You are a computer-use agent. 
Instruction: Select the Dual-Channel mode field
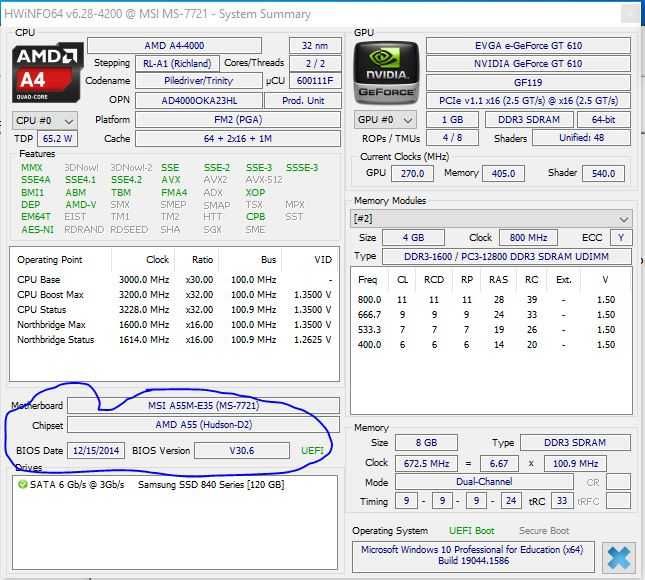click(x=484, y=482)
